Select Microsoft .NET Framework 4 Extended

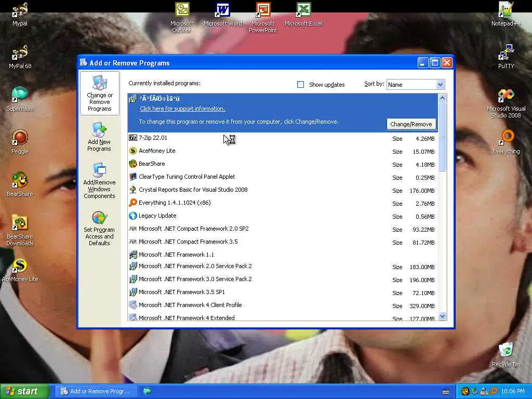click(x=283, y=317)
